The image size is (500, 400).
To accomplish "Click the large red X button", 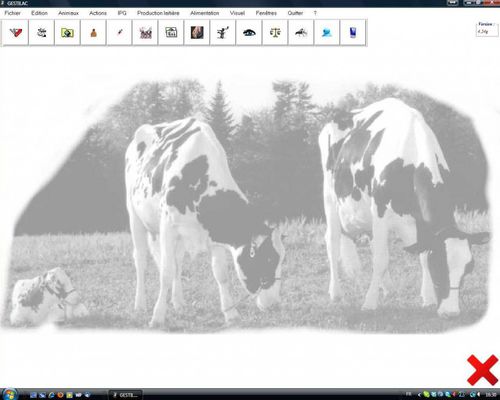I will pyautogui.click(x=482, y=370).
